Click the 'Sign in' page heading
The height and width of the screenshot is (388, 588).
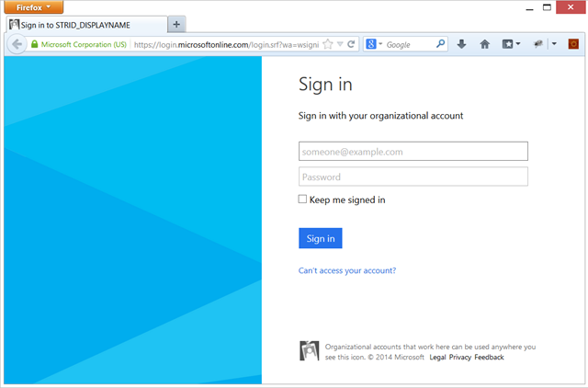point(325,85)
